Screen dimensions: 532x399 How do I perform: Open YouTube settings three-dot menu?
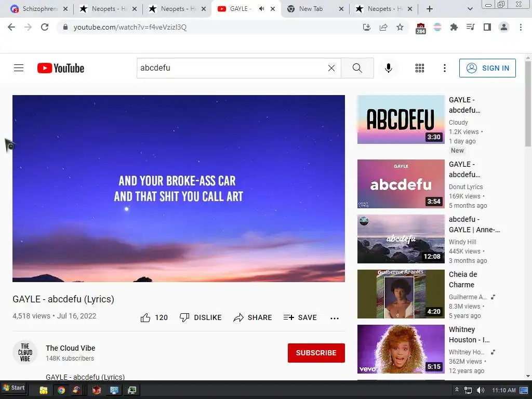445,68
